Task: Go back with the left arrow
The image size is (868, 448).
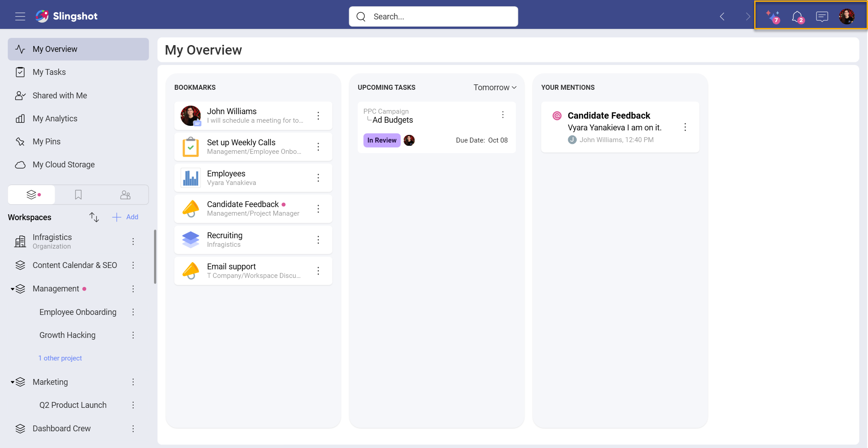Action: click(x=722, y=17)
